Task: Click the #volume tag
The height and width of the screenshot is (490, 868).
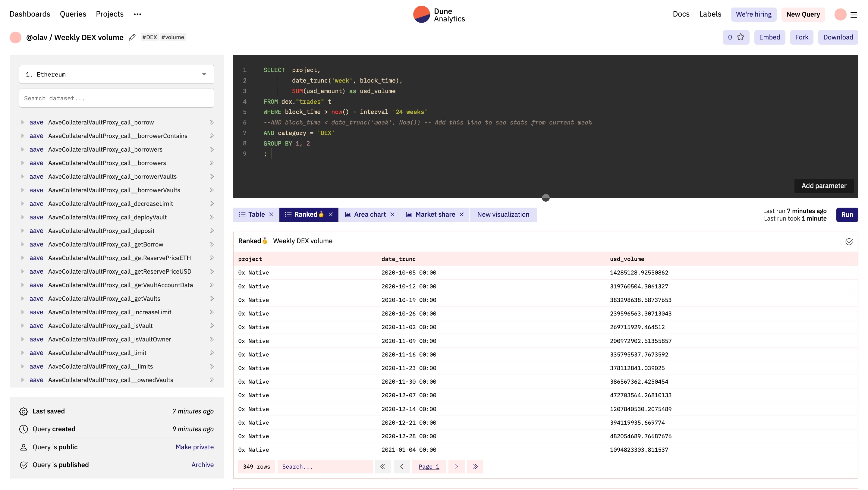Action: tap(172, 37)
